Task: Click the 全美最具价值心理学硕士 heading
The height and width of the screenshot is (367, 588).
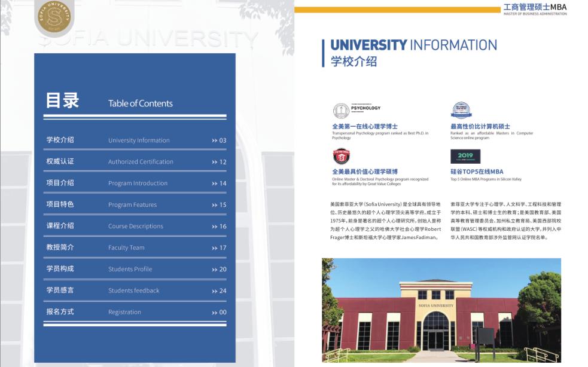Action: tap(364, 172)
